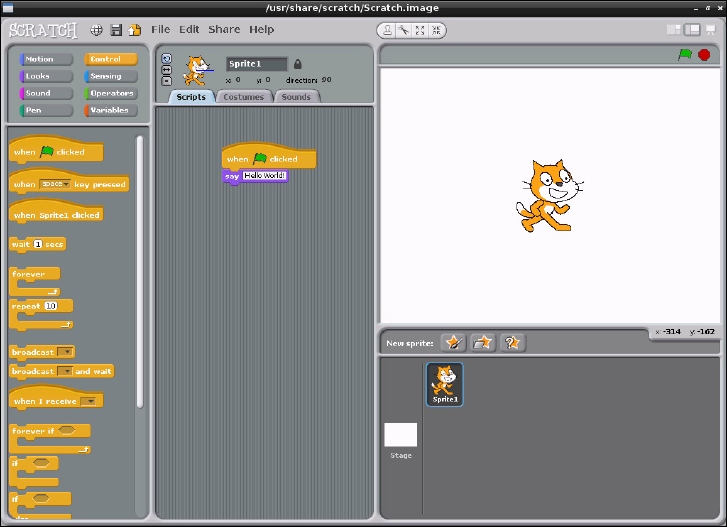
Task: Open the window menu icon in title bar
Action: click(x=7, y=8)
